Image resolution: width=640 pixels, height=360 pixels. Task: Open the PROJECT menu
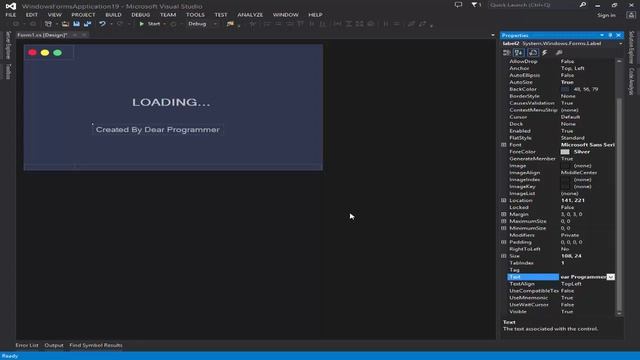(x=83, y=15)
